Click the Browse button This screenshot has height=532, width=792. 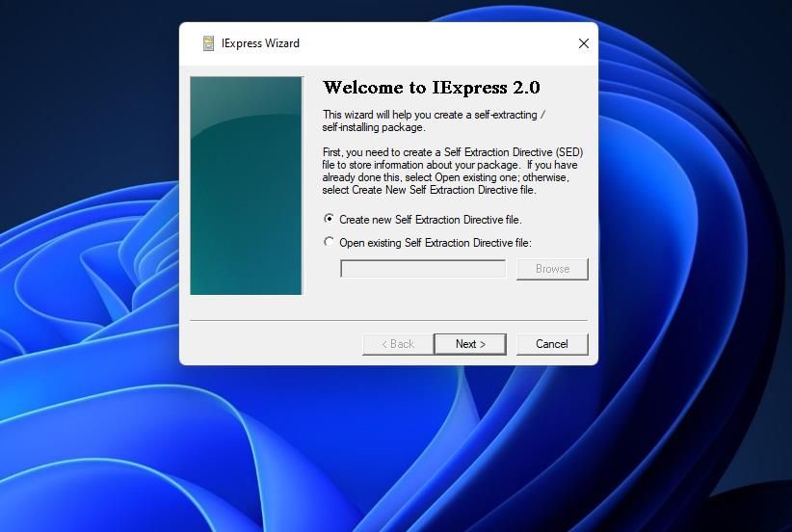click(552, 269)
